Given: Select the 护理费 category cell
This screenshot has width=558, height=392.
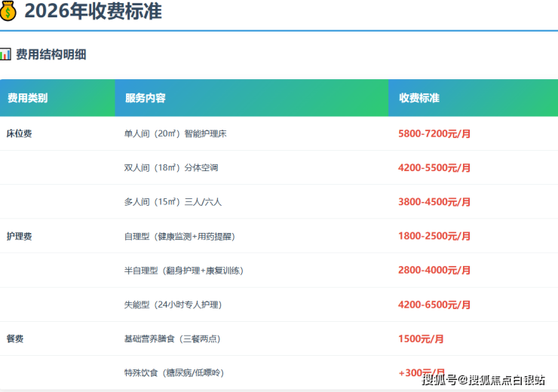Looking at the screenshot, I should (x=19, y=236).
